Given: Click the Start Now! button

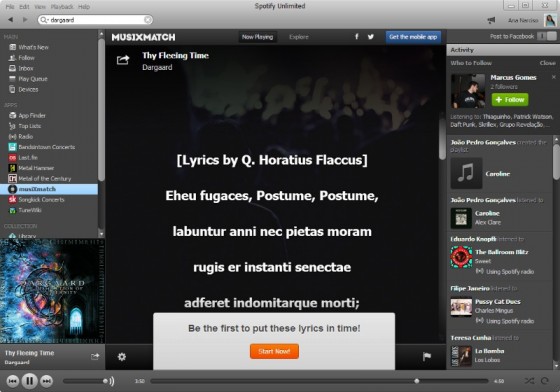Looking at the screenshot, I should (274, 351).
